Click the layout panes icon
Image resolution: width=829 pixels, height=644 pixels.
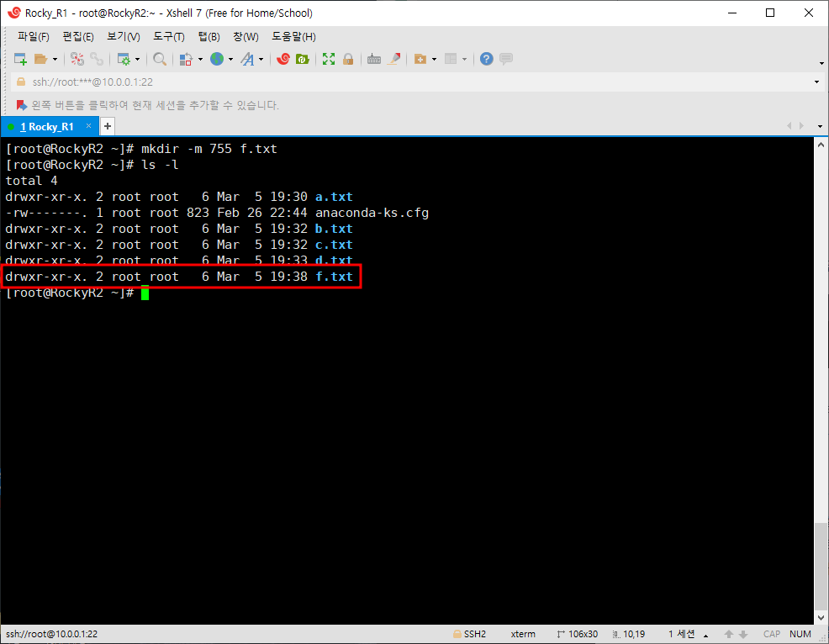click(451, 59)
